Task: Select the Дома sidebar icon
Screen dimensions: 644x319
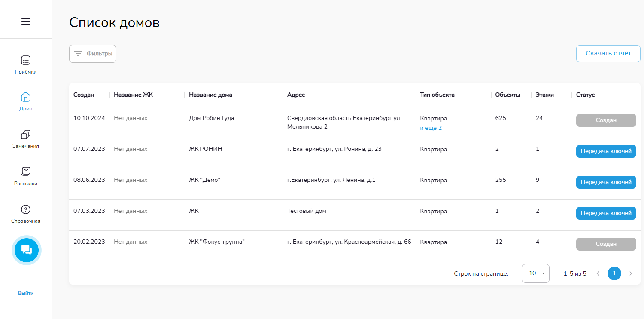Action: pos(26,97)
